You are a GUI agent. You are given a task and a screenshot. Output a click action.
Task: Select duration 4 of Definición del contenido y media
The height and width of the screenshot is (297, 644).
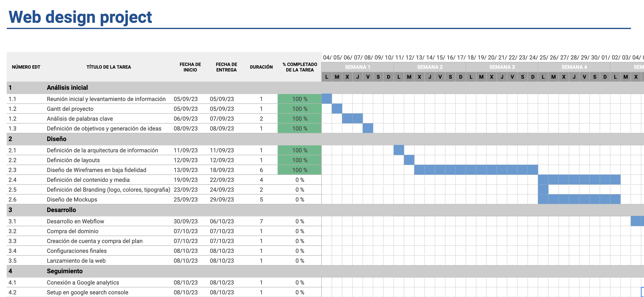point(261,180)
